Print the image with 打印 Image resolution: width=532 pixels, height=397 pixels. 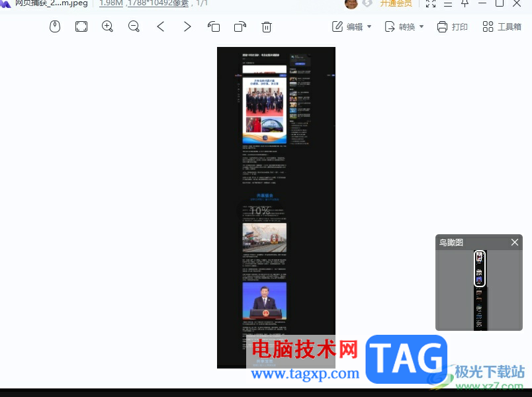pyautogui.click(x=453, y=26)
